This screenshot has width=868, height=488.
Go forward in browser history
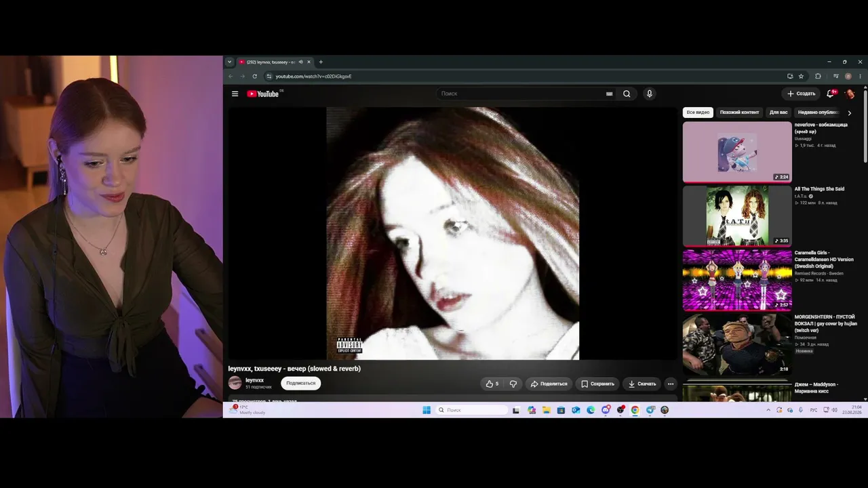(242, 76)
